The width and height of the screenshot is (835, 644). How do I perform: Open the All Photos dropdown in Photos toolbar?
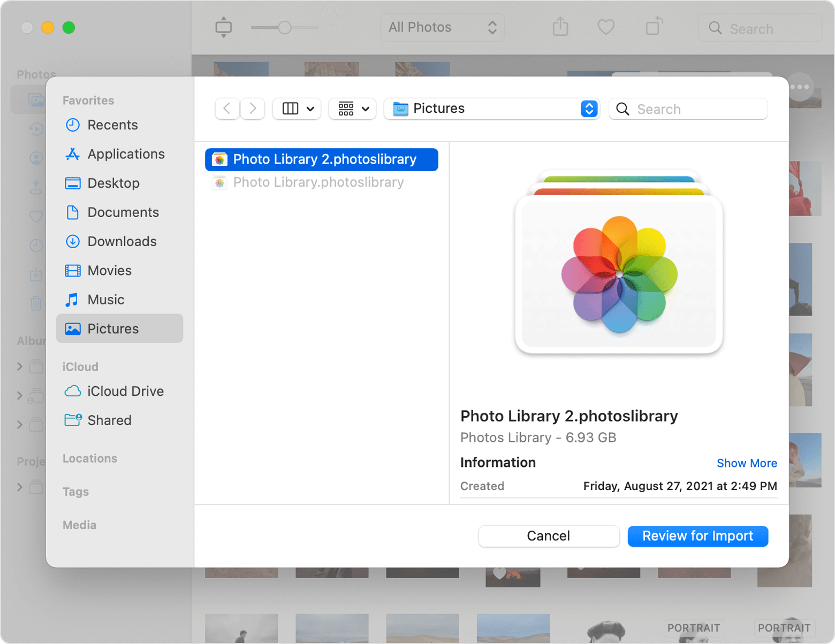point(443,27)
